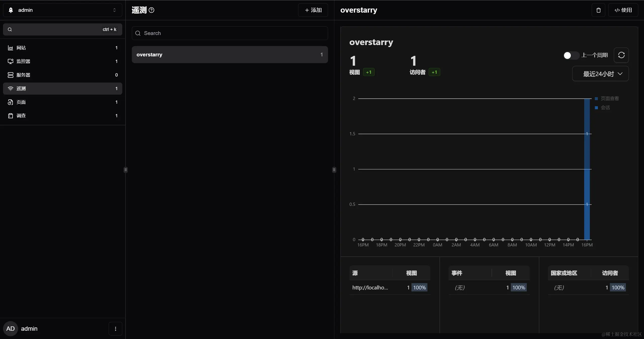
Task: Click the clipboard icon for 调查
Action: tap(10, 116)
